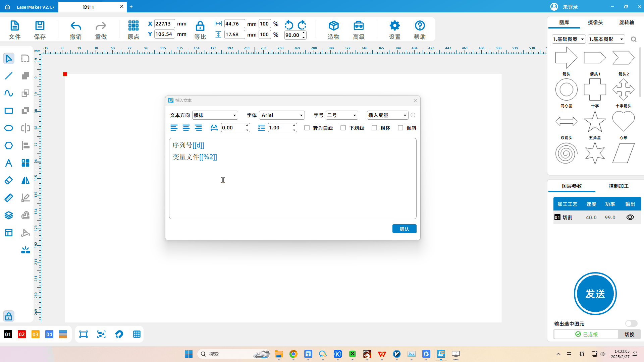
Task: Click the 切换 switch button
Action: coord(630,334)
